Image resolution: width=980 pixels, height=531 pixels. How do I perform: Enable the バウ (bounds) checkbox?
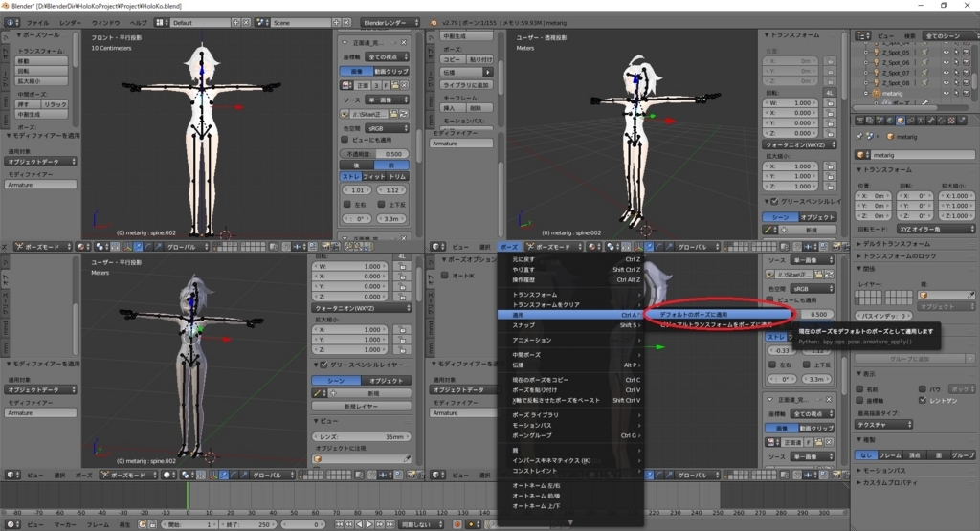pos(923,389)
